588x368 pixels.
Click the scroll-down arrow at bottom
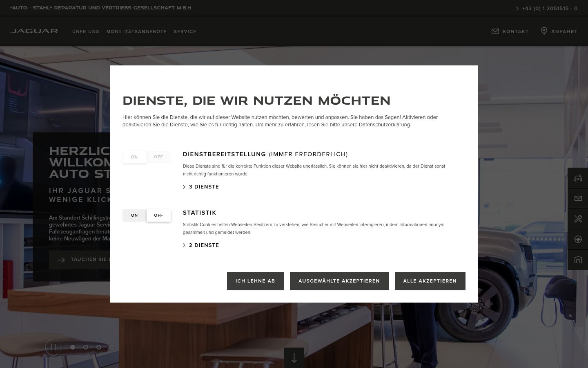294,358
